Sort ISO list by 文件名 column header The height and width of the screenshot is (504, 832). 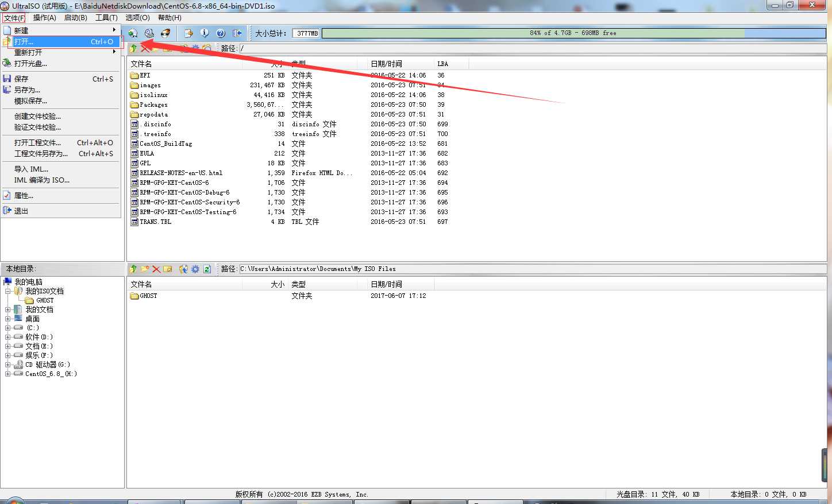coord(184,64)
